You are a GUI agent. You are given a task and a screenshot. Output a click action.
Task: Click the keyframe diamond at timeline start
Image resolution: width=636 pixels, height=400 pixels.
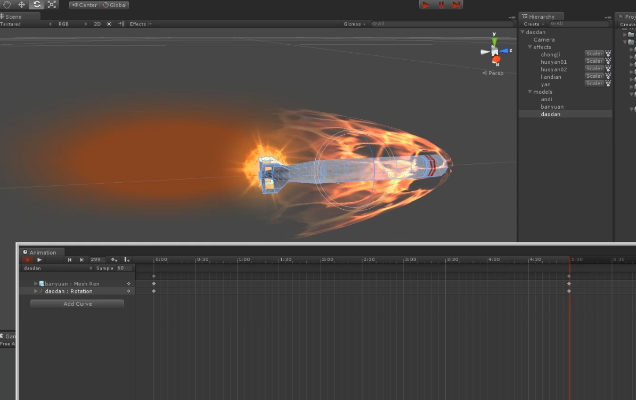pyautogui.click(x=153, y=276)
